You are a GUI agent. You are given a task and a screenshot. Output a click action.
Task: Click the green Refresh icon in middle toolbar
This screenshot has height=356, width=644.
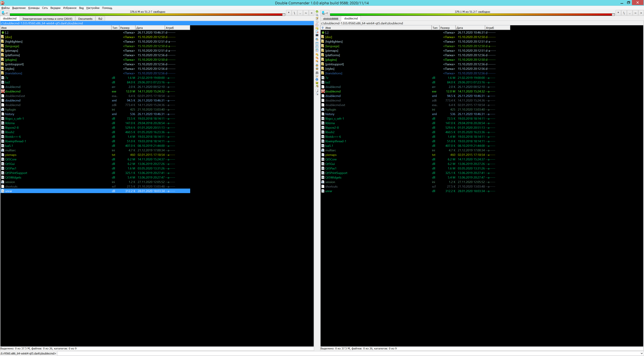[317, 12]
